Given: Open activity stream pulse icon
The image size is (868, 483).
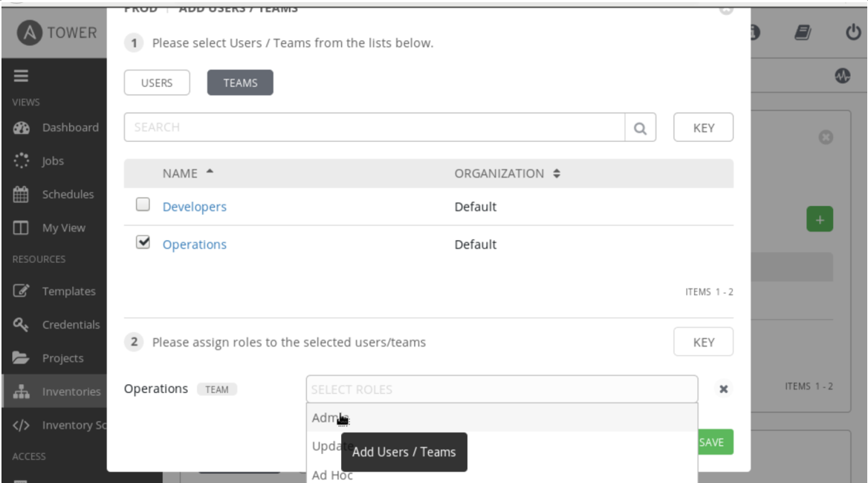Looking at the screenshot, I should click(843, 76).
